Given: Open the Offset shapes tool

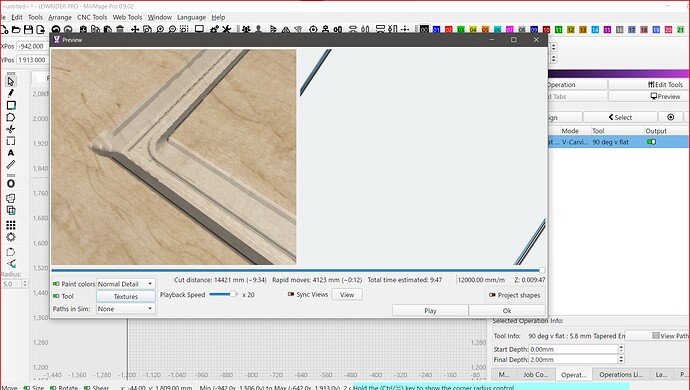Looking at the screenshot, I should pyautogui.click(x=11, y=183).
